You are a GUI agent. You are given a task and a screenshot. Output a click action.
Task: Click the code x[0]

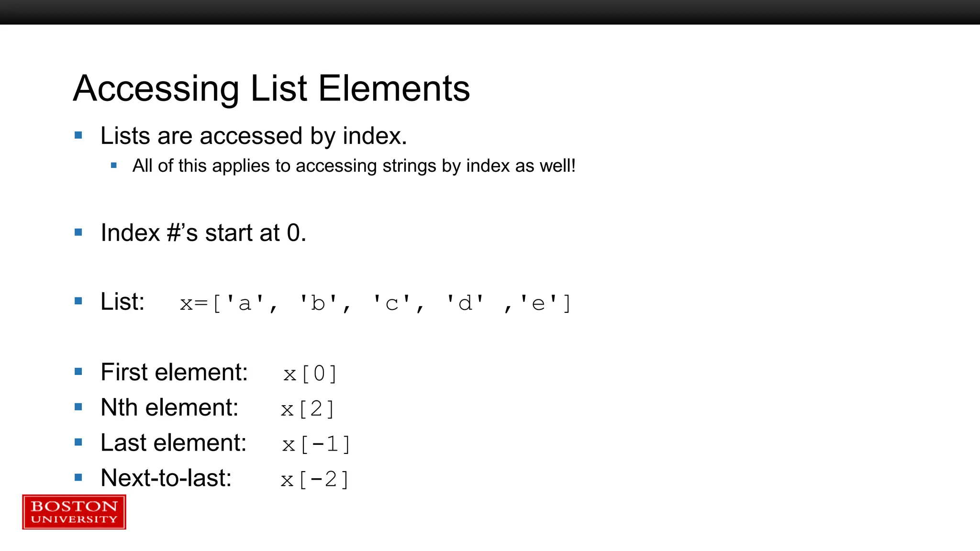[310, 374]
